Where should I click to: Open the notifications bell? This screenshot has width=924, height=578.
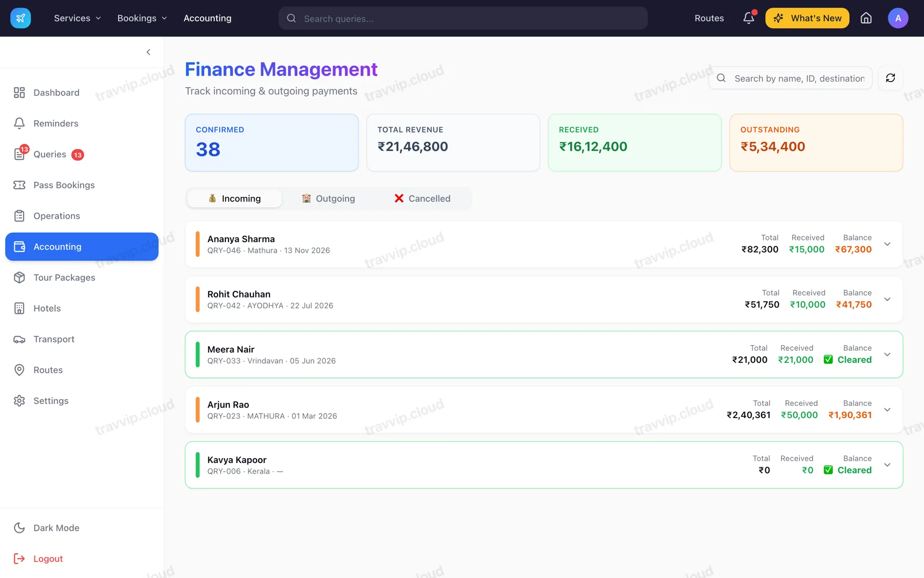(x=748, y=18)
